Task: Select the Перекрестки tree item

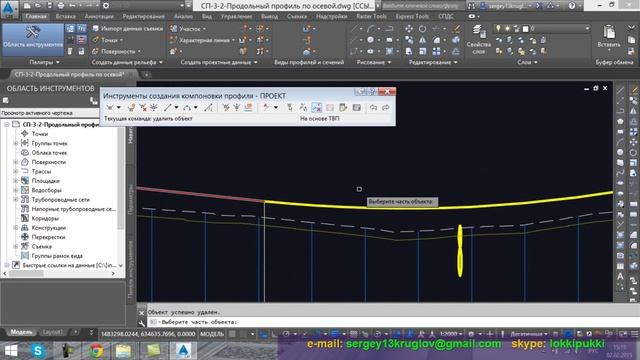Action: tap(48, 237)
